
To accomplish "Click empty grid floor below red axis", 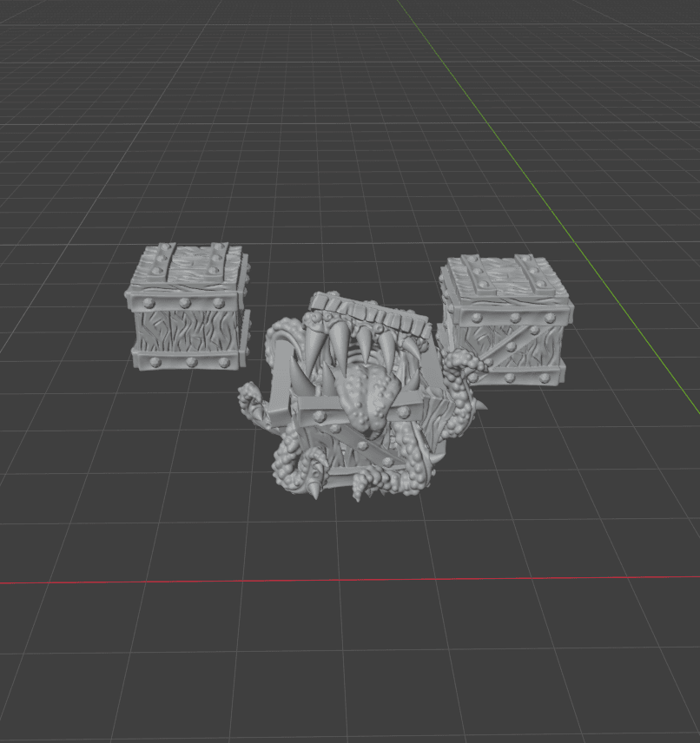I will coord(350,663).
